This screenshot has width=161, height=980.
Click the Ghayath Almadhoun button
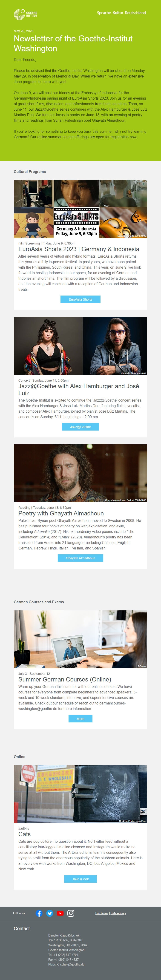tap(80, 558)
